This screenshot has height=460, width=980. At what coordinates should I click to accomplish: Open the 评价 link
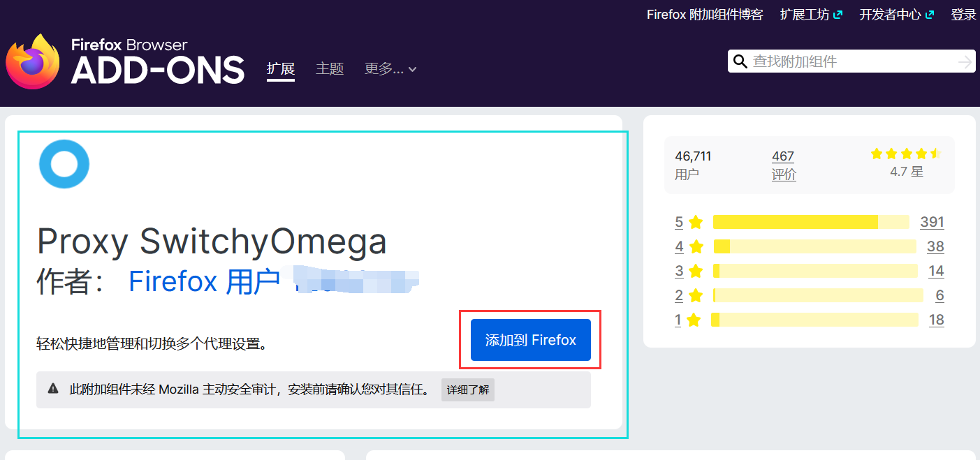click(784, 175)
